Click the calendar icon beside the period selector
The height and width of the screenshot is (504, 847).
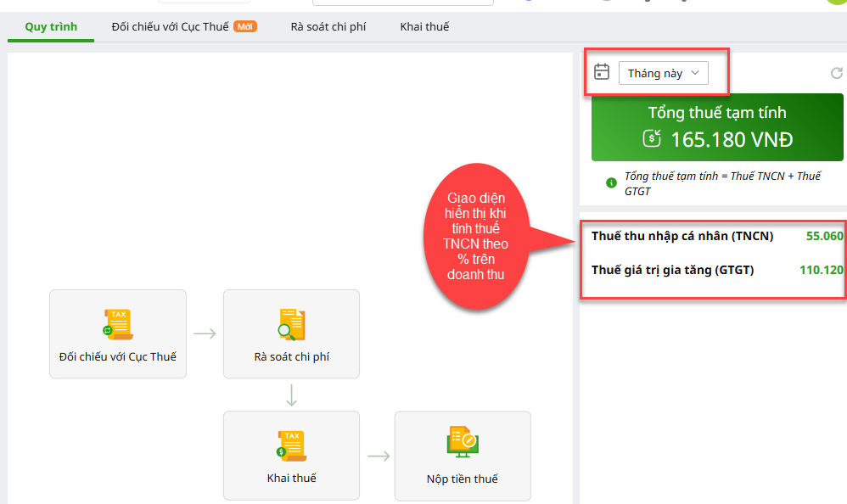pos(602,72)
